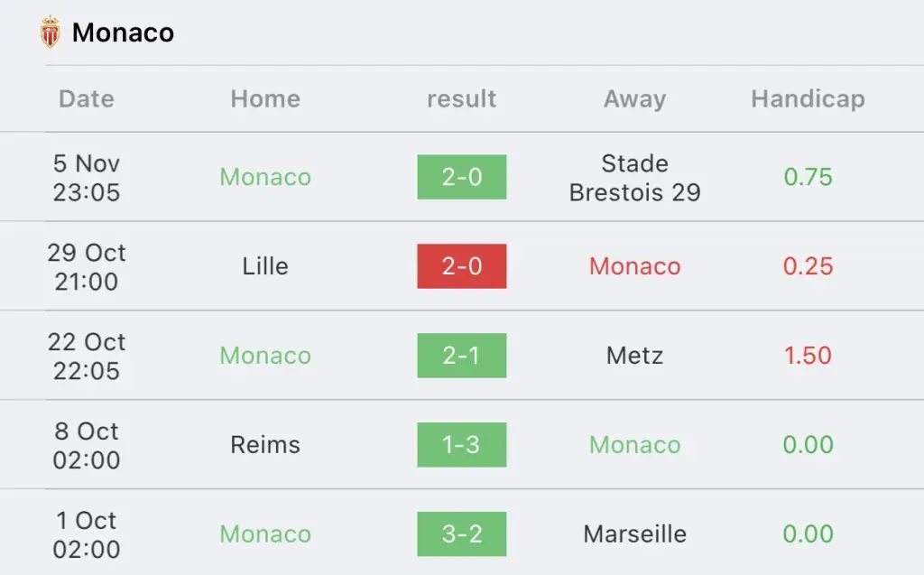This screenshot has height=575, width=924.
Task: Open the 1-3 result badge at Reims
Action: [x=462, y=445]
